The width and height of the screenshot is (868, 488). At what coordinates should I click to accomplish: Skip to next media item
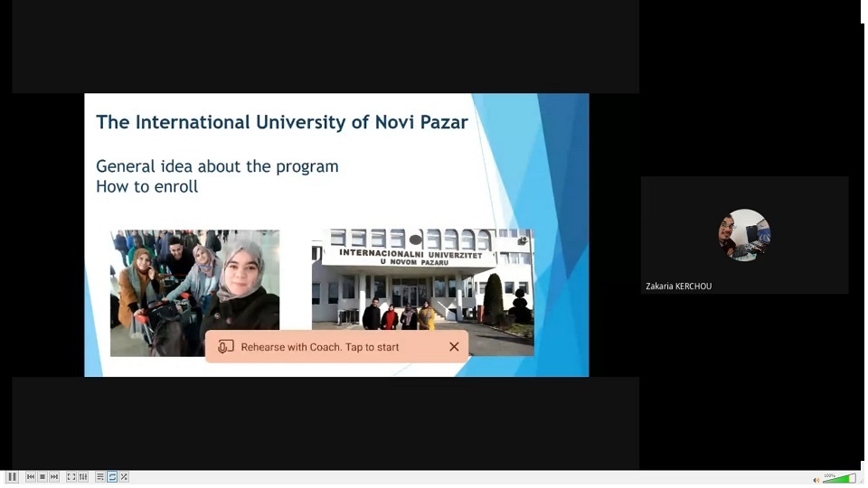tap(54, 477)
